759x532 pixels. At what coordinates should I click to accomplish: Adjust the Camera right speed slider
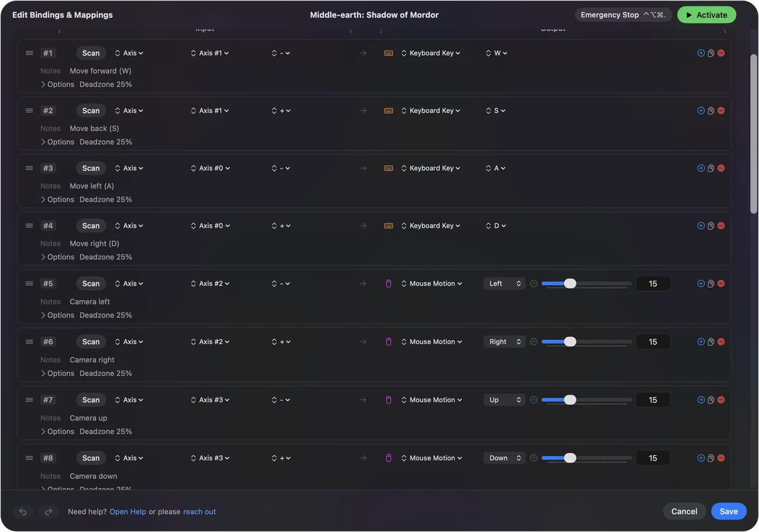587,342
